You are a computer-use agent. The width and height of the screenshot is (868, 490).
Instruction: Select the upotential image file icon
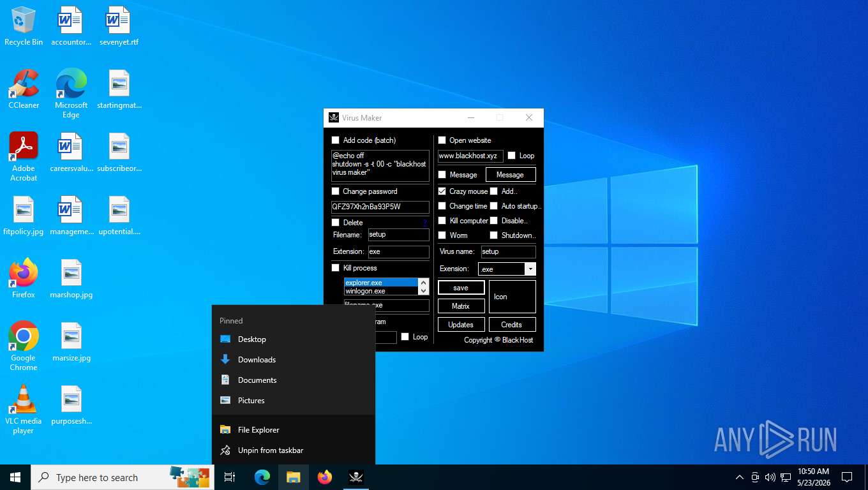coord(119,216)
